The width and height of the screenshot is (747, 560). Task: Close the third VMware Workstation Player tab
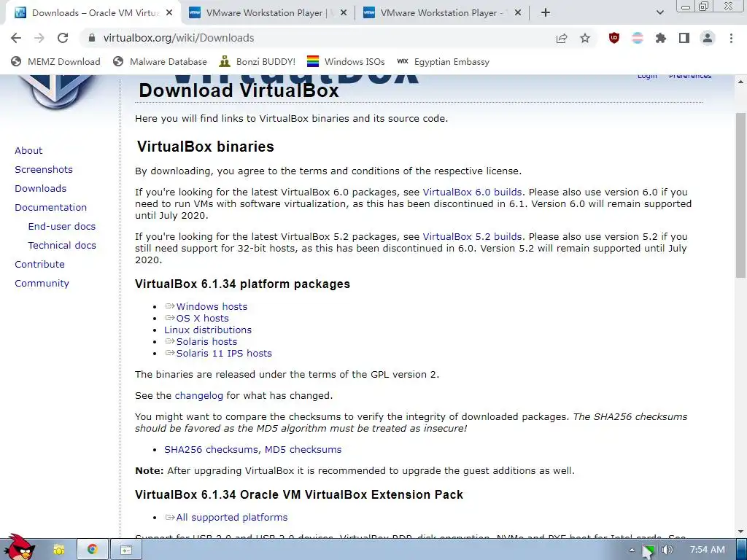518,13
